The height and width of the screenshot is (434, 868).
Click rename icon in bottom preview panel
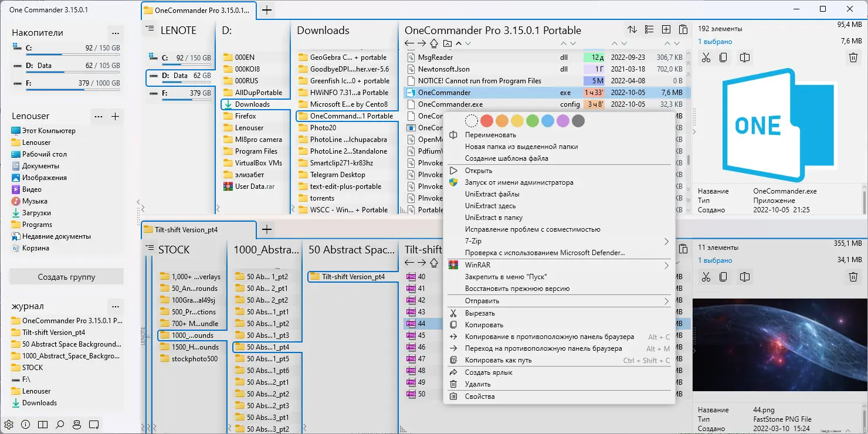tap(745, 276)
